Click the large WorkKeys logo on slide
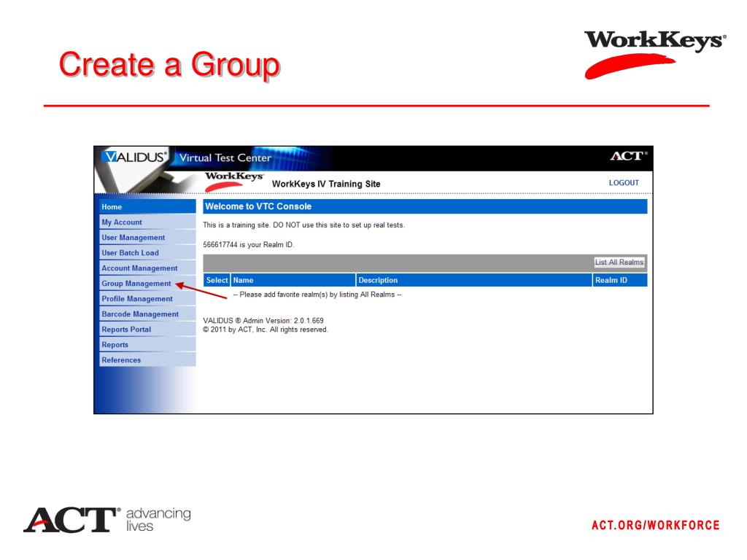Image resolution: width=747 pixels, height=560 pixels. [655, 54]
